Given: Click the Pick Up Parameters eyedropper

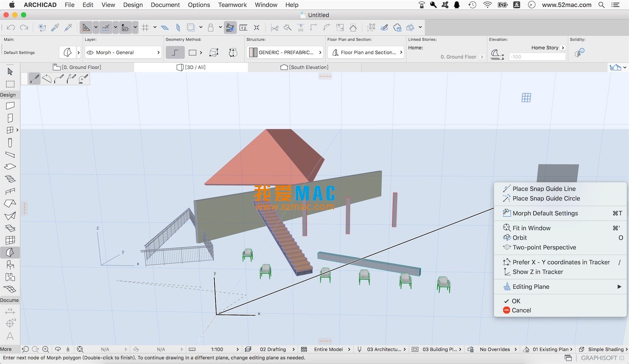Looking at the screenshot, I should [55, 27].
